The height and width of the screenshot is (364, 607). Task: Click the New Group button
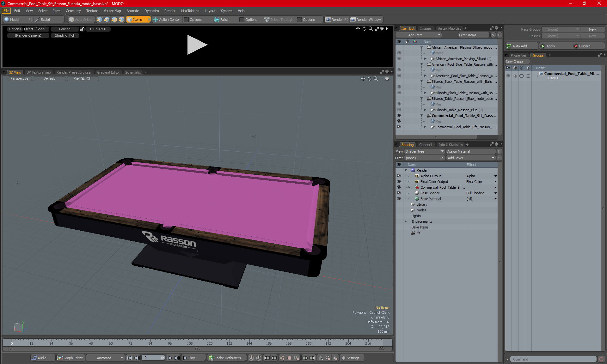[517, 62]
